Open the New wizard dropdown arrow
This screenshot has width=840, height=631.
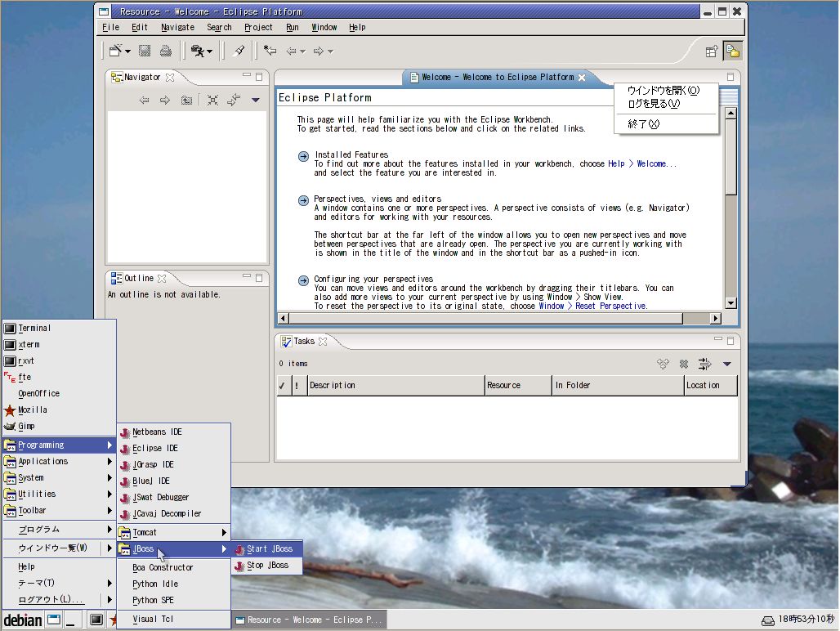tap(127, 51)
